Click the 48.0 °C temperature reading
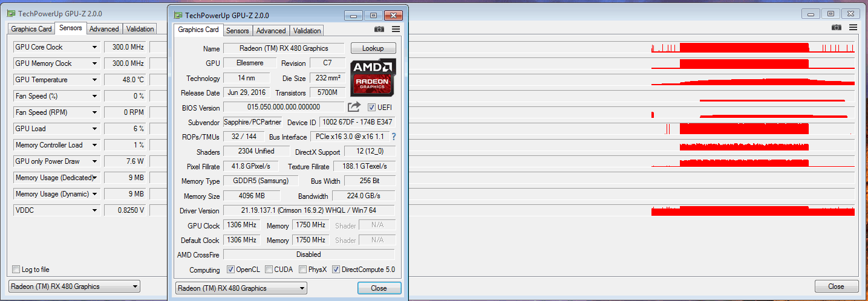Screen dimensions: 868x301 (125, 80)
